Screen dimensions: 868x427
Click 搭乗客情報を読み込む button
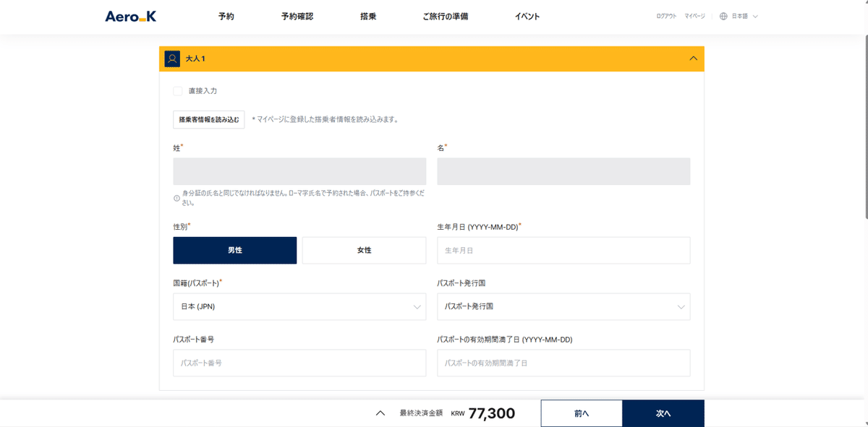pos(209,119)
